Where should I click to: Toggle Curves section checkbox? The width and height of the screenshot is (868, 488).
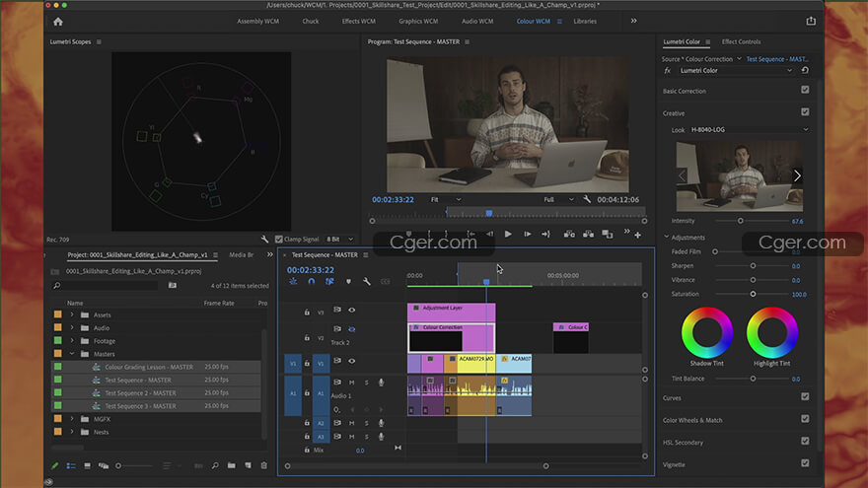[805, 396]
